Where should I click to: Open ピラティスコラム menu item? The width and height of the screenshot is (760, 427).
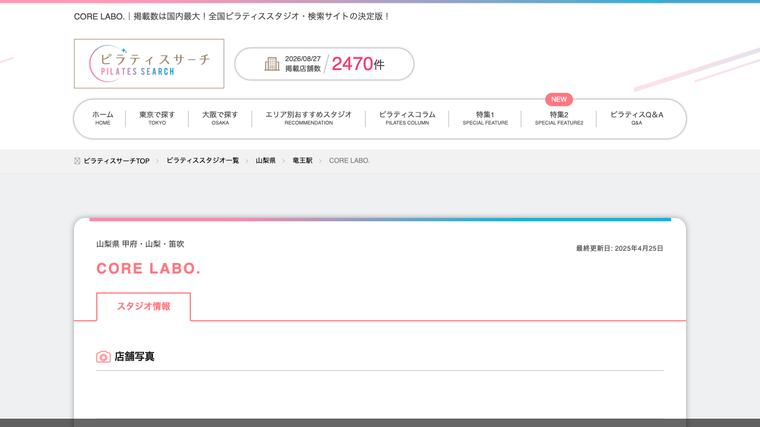(407, 118)
